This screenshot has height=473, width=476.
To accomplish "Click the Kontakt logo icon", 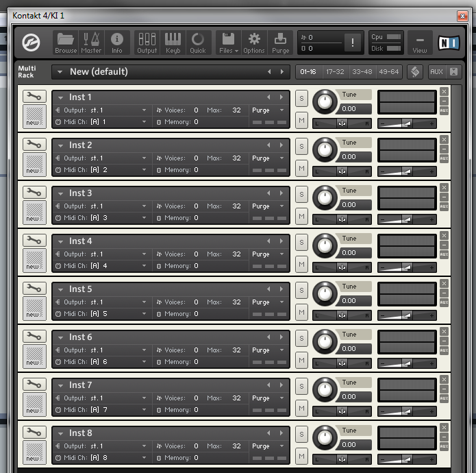I will point(31,43).
